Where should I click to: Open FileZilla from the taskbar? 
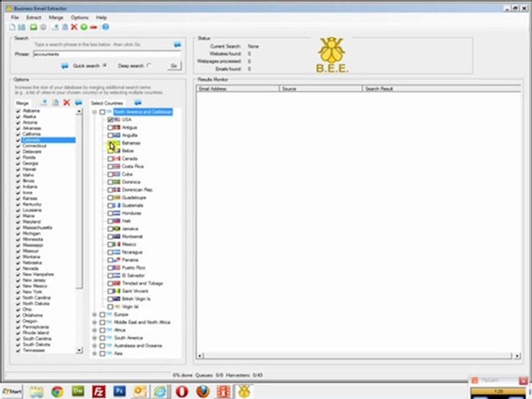[99, 392]
